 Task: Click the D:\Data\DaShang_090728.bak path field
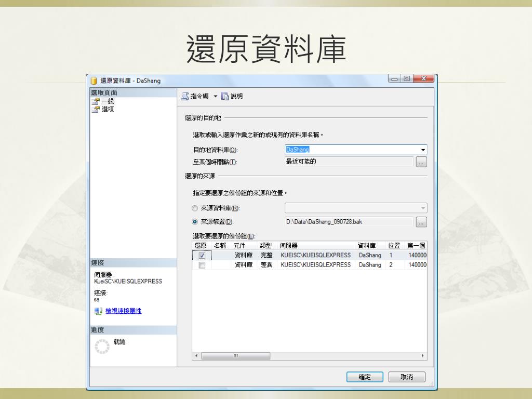[349, 222]
